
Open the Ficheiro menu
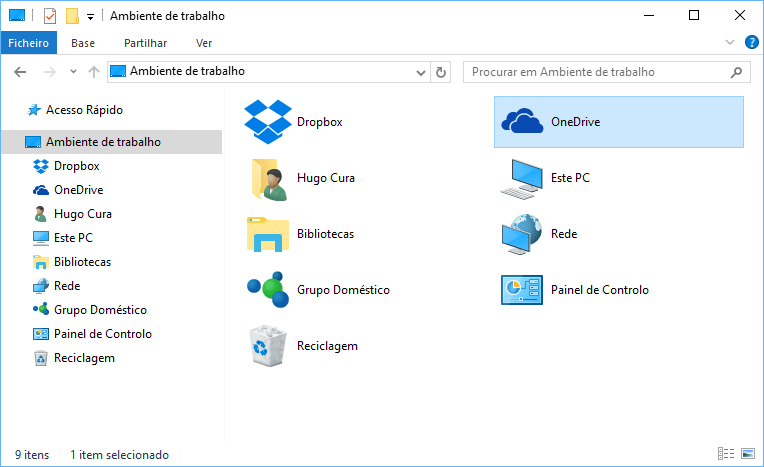pyautogui.click(x=29, y=43)
